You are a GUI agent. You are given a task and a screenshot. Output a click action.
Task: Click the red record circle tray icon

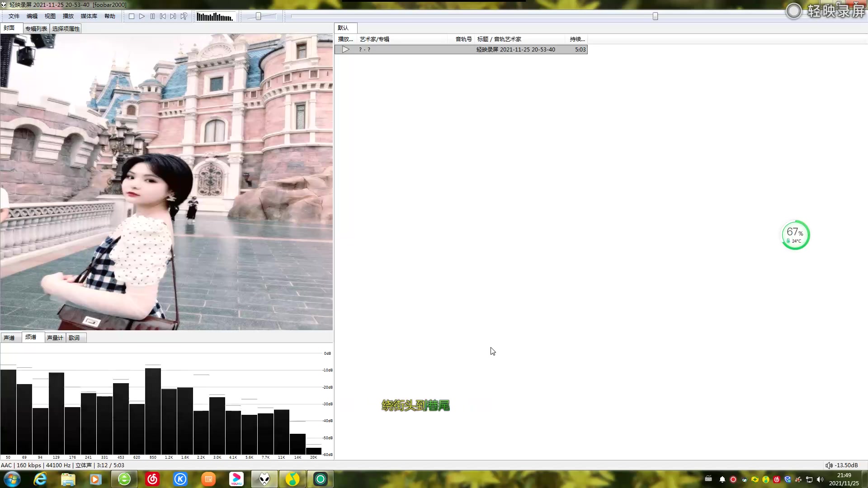pyautogui.click(x=733, y=479)
